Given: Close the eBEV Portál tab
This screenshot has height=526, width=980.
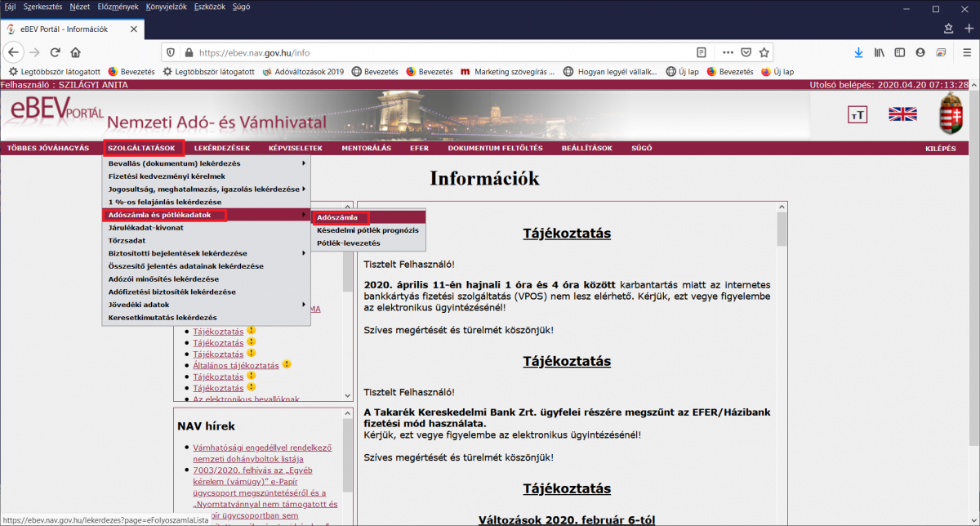Looking at the screenshot, I should 132,29.
